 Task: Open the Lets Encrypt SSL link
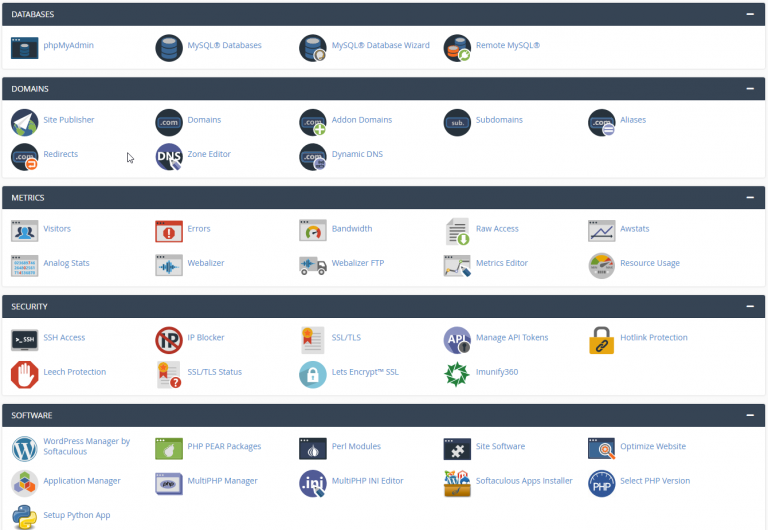coord(365,372)
